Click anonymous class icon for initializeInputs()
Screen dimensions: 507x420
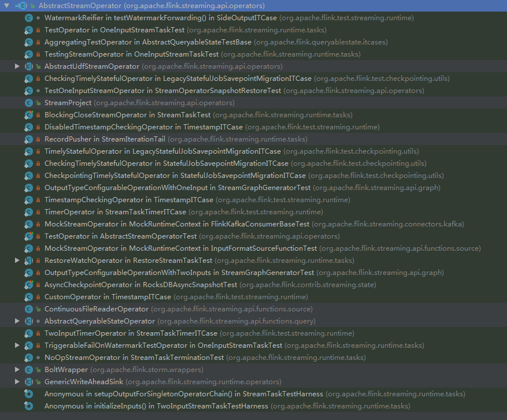(29, 406)
